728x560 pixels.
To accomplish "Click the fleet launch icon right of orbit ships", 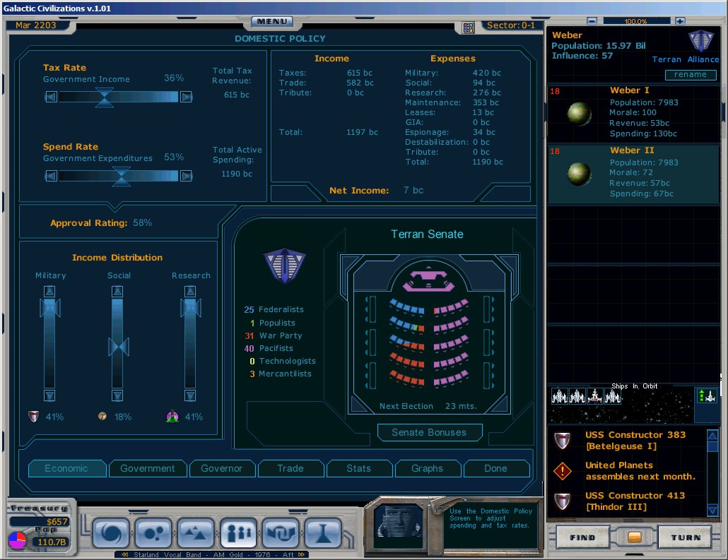I will pos(707,395).
